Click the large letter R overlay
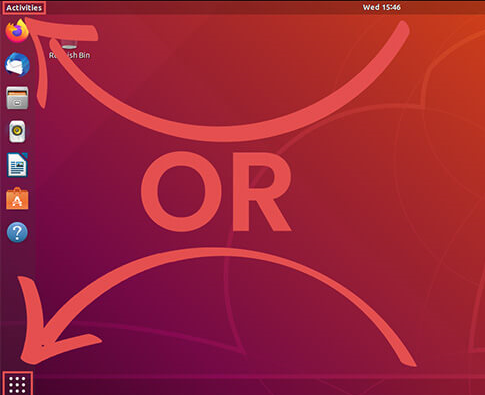This screenshot has width=485, height=395. click(262, 192)
